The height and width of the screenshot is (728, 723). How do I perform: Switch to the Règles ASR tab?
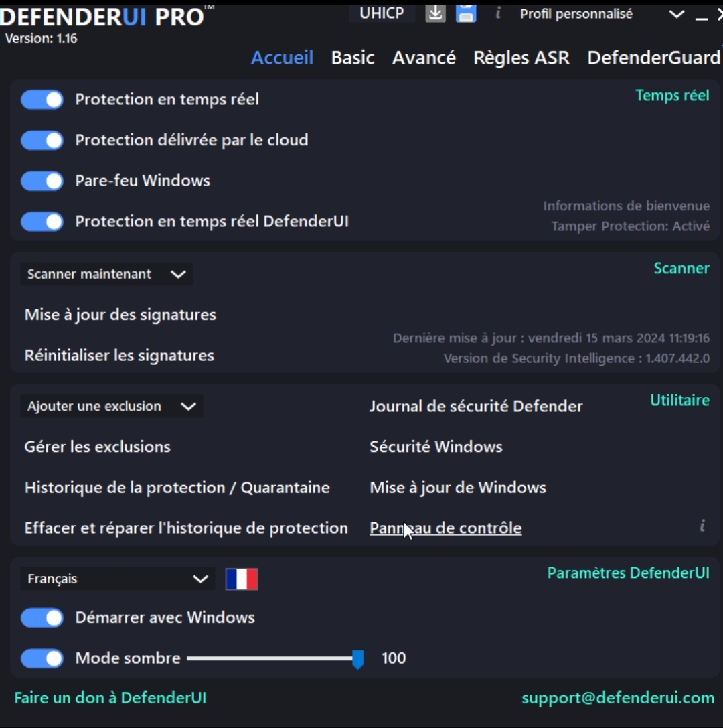click(x=521, y=58)
